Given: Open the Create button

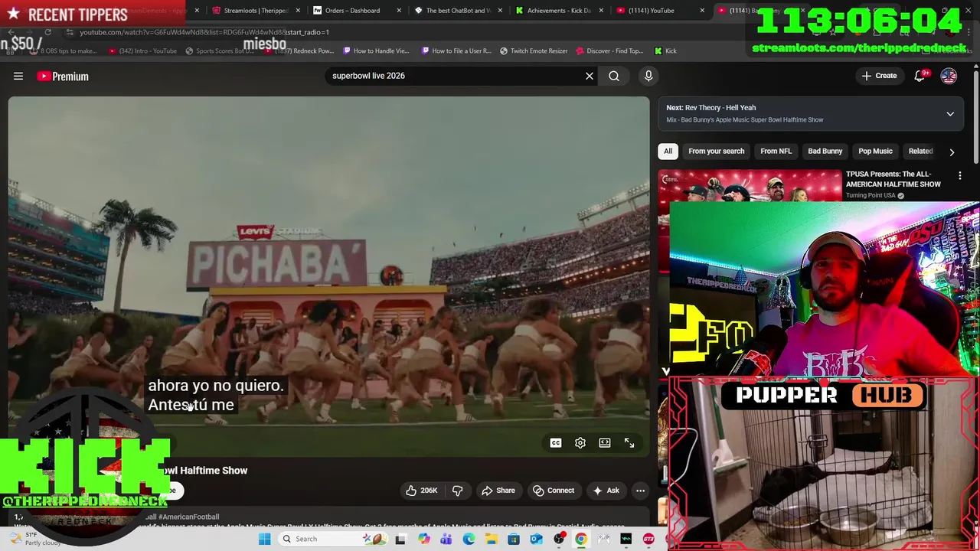Looking at the screenshot, I should (x=879, y=76).
